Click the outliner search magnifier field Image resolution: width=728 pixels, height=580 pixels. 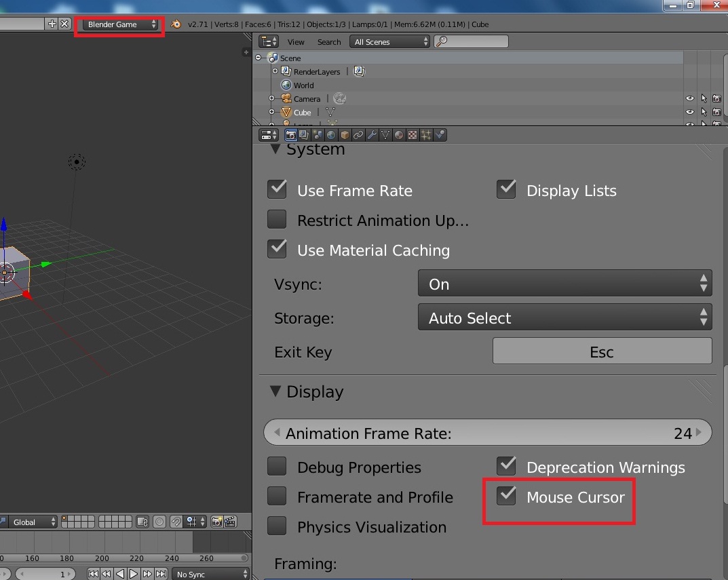[x=471, y=42]
